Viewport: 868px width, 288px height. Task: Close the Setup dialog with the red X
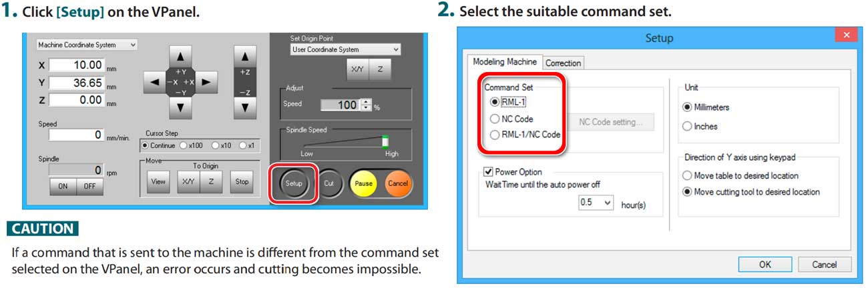[x=846, y=35]
